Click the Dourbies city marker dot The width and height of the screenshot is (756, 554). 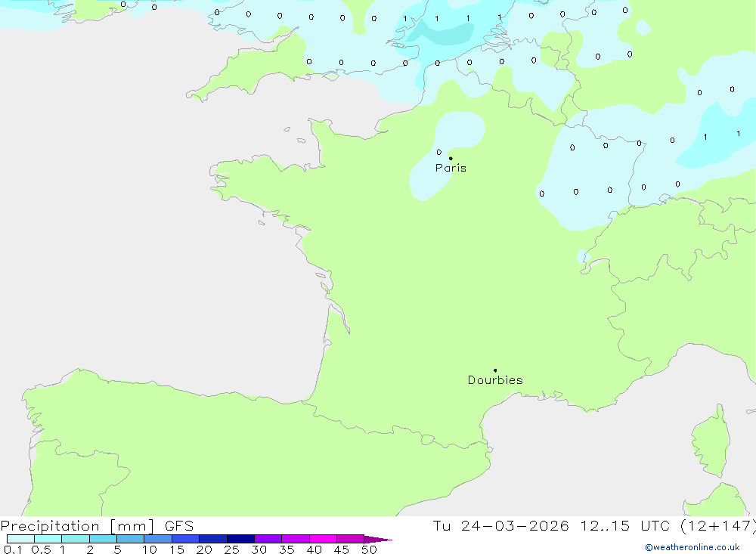[495, 370]
